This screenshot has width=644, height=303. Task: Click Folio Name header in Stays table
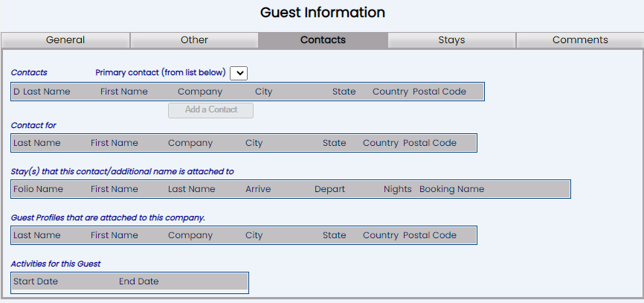tap(38, 189)
